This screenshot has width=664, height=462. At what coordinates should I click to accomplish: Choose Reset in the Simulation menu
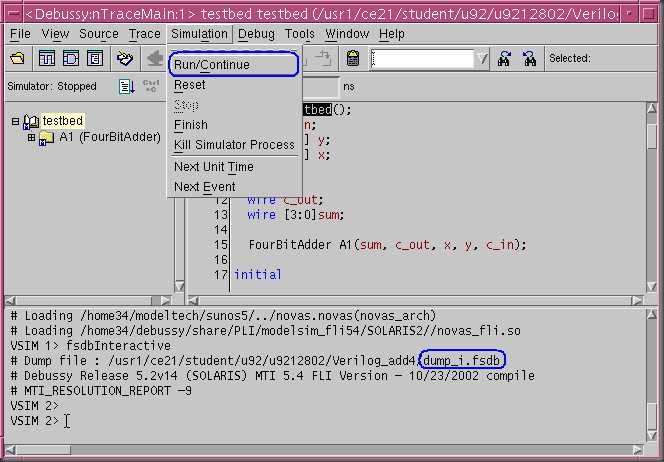(235, 85)
